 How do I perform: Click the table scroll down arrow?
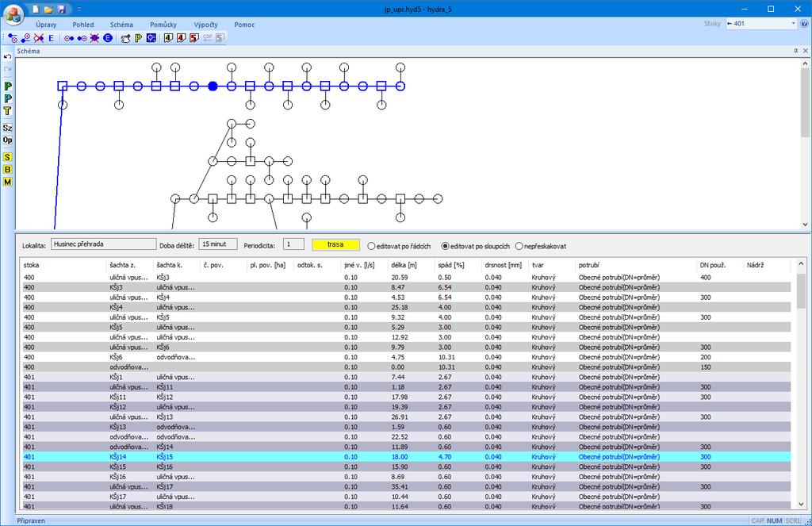pyautogui.click(x=801, y=504)
